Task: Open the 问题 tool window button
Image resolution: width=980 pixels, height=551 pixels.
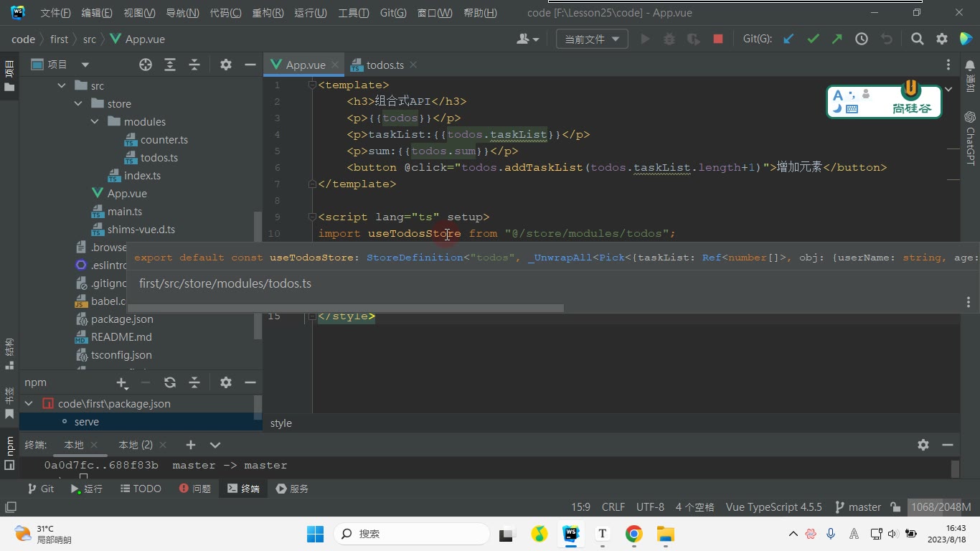Action: tap(194, 489)
